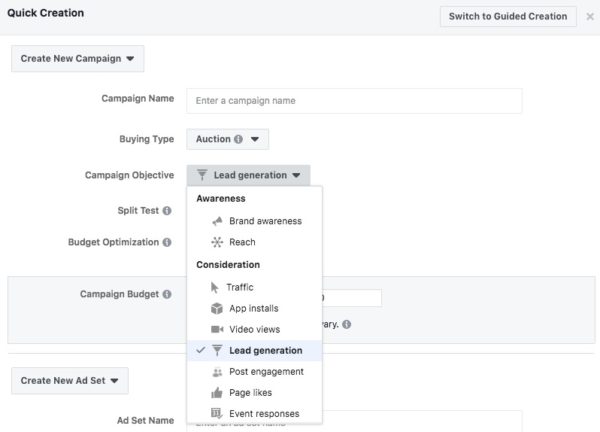600x432 pixels.
Task: Select App installs objective
Action: click(254, 308)
